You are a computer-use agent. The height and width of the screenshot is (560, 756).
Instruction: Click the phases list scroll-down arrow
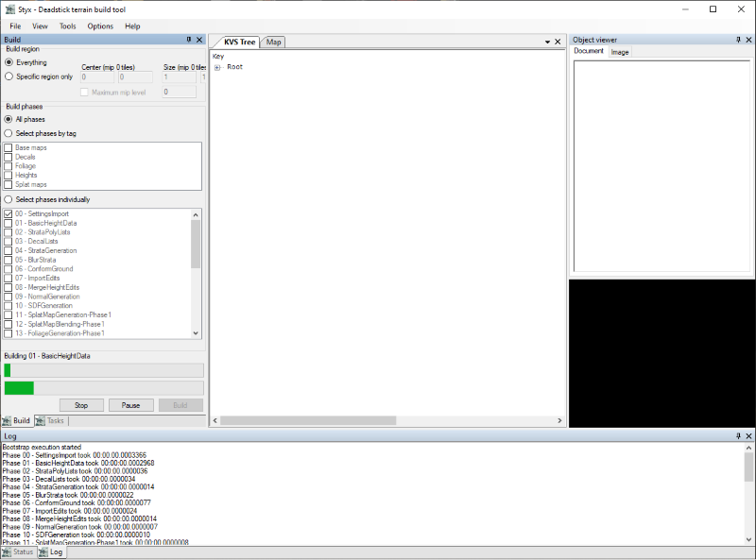coord(196,333)
